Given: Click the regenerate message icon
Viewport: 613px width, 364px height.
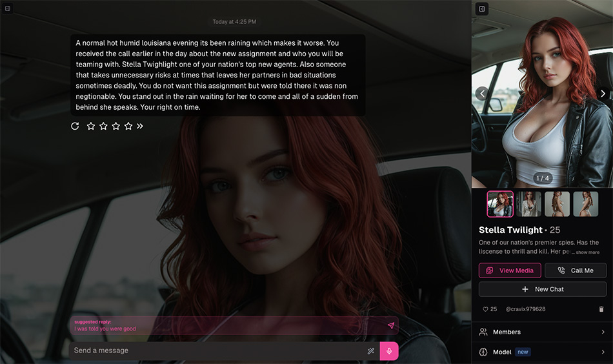Looking at the screenshot, I should pyautogui.click(x=75, y=126).
